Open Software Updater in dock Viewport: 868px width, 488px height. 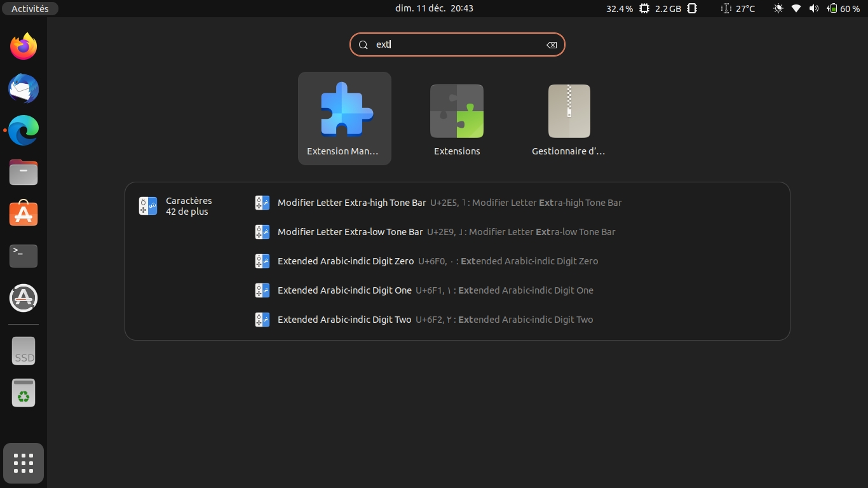pyautogui.click(x=24, y=297)
